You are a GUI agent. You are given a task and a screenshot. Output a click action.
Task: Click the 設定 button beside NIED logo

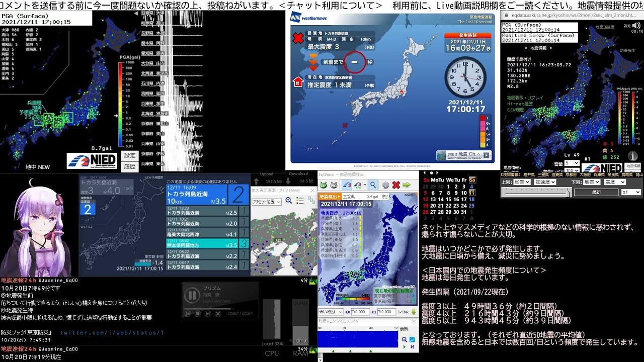[x=130, y=156]
